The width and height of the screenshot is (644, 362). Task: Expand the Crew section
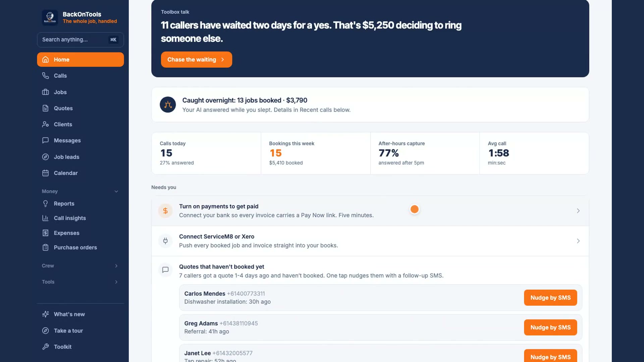116,266
